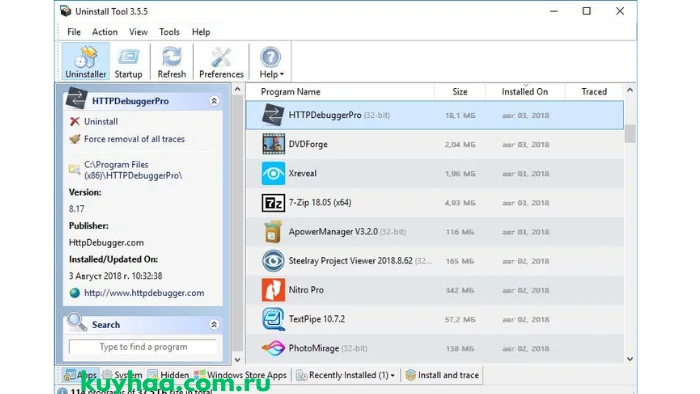Open the HTTPDebuggerPro install folder path

[x=133, y=170]
